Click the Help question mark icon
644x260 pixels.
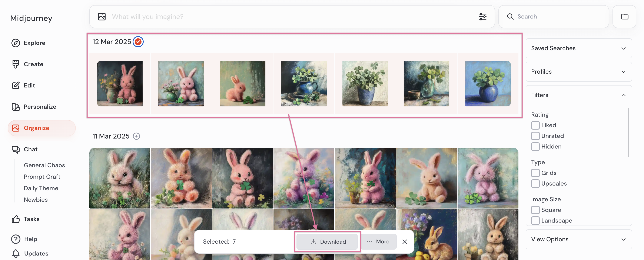[x=16, y=239]
